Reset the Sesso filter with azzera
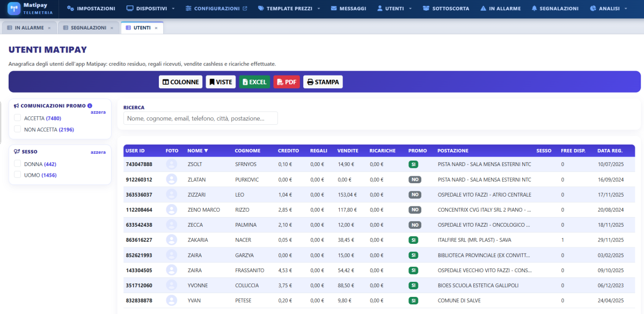 coord(98,152)
